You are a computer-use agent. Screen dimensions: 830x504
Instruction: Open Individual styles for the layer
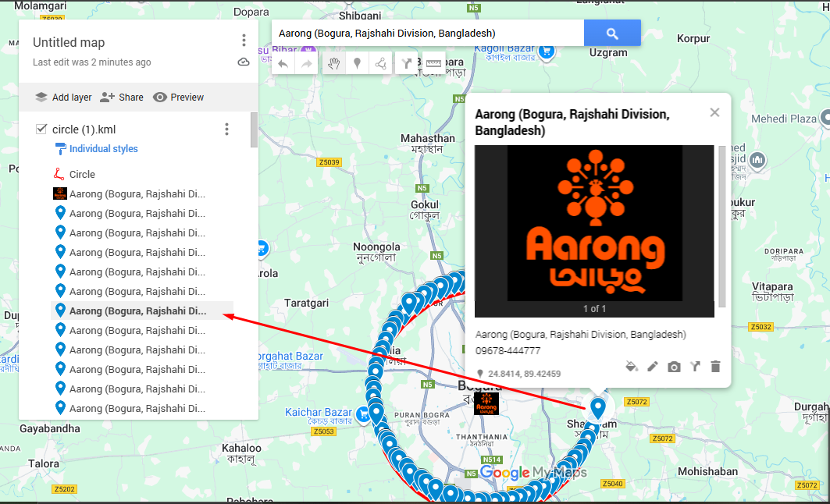click(103, 148)
